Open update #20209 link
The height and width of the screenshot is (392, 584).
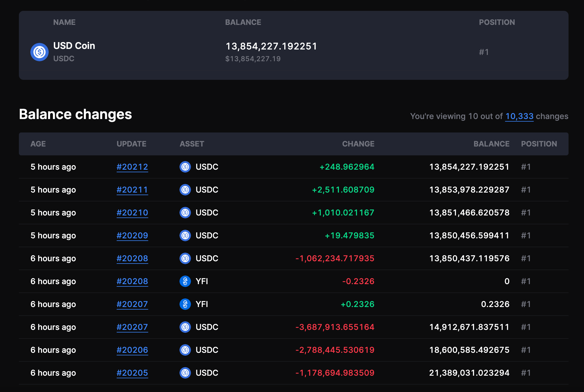(132, 235)
